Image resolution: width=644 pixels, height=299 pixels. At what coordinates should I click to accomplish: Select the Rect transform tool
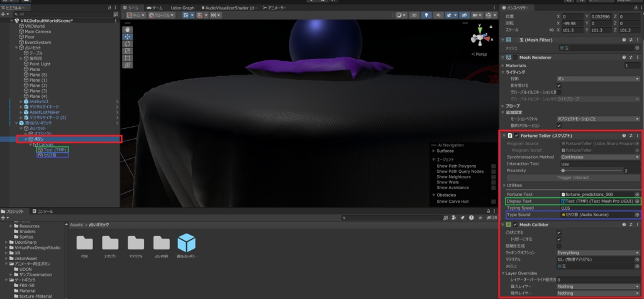point(127,58)
